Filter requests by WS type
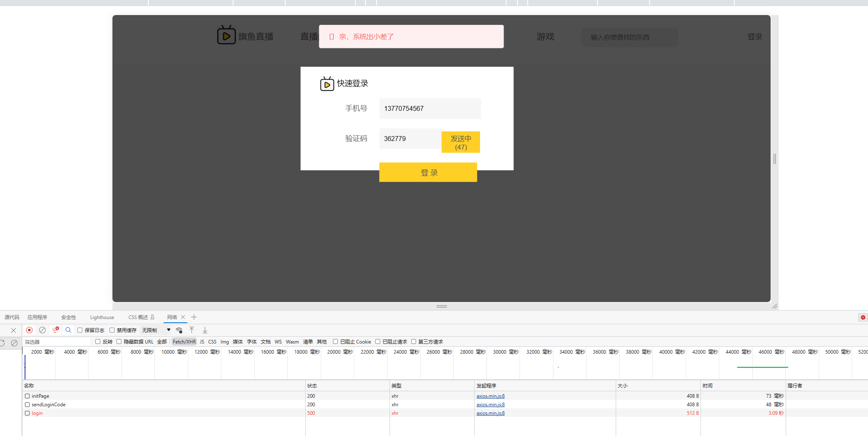This screenshot has height=436, width=868. (x=278, y=342)
